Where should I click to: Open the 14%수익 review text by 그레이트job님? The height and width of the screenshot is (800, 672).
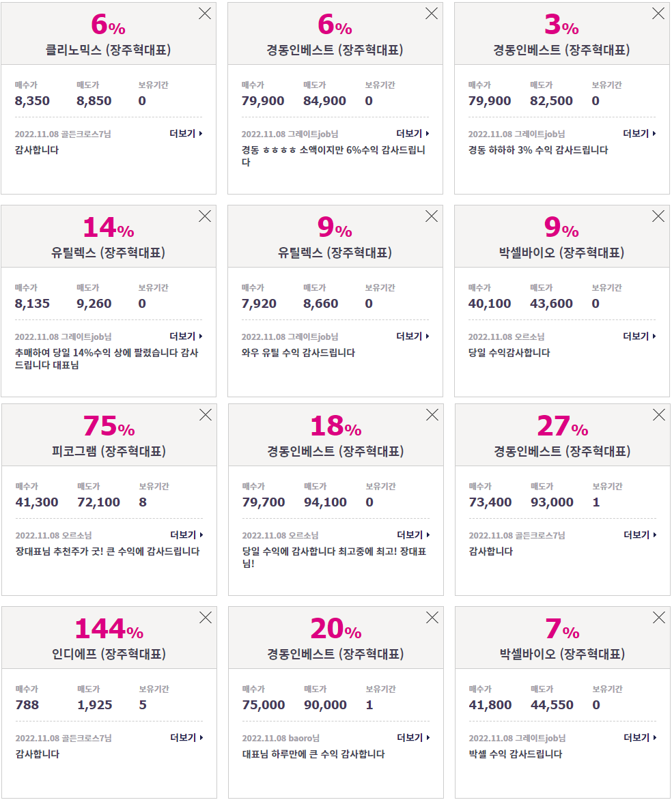point(107,358)
